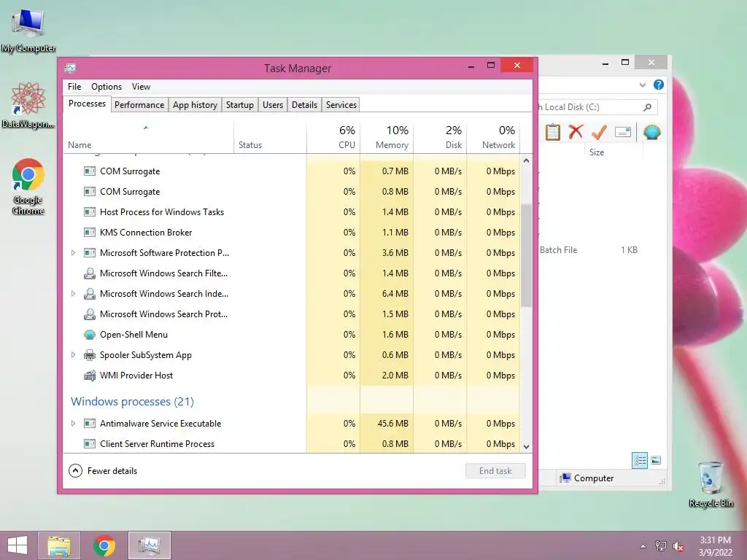Open File Explorer from the taskbar
This screenshot has width=747, height=560.
point(59,545)
